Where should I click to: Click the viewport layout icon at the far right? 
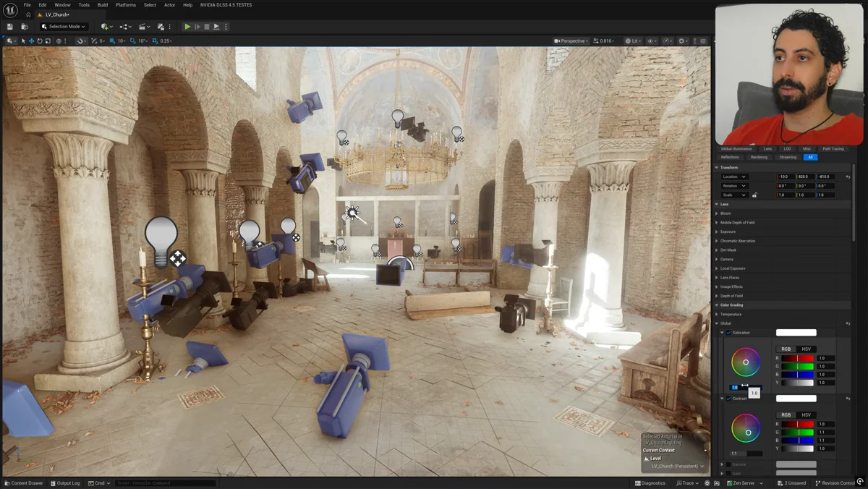(703, 41)
